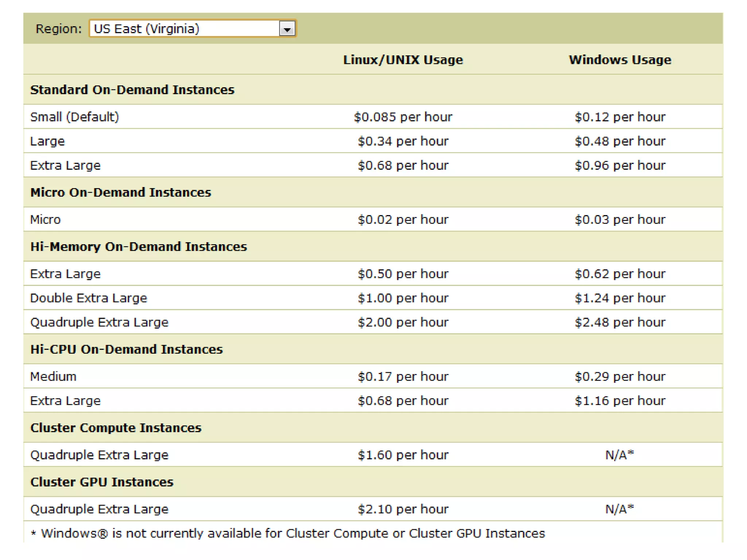Viewport: 747px width, 560px height.
Task: Select the Standard On-Demand Instances heading
Action: tap(132, 90)
